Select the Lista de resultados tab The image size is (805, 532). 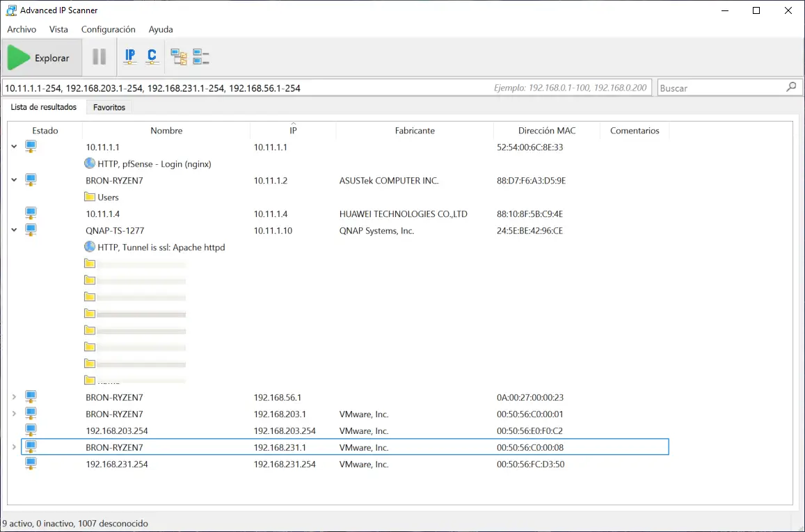coord(44,107)
